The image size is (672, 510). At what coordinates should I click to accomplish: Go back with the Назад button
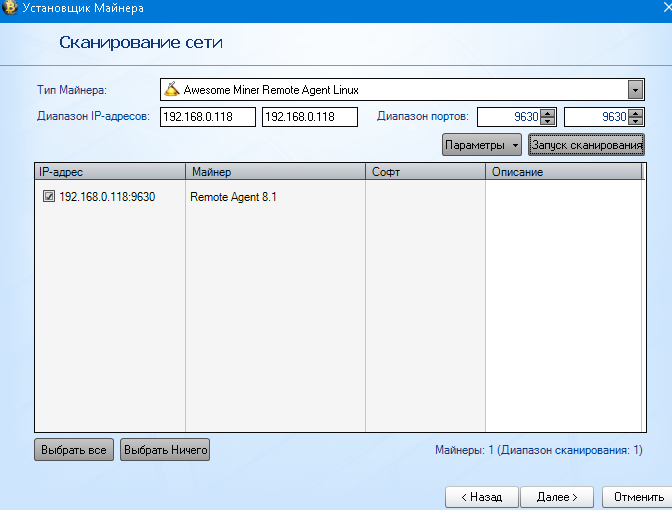click(482, 497)
